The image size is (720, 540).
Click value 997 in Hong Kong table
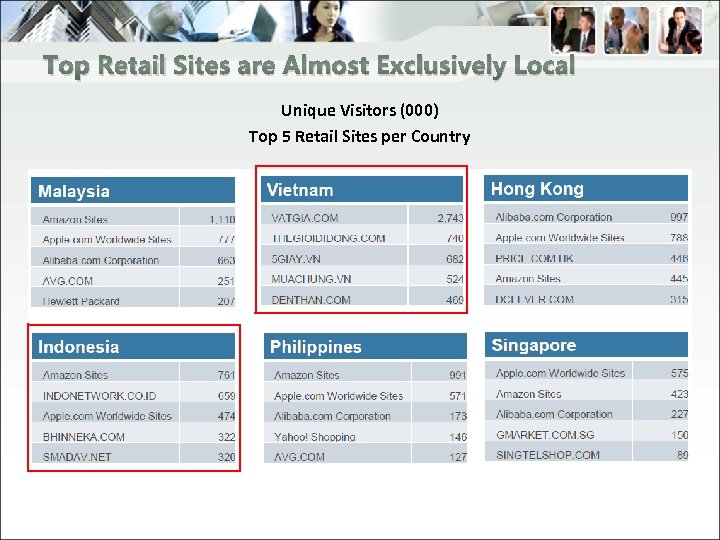point(679,217)
